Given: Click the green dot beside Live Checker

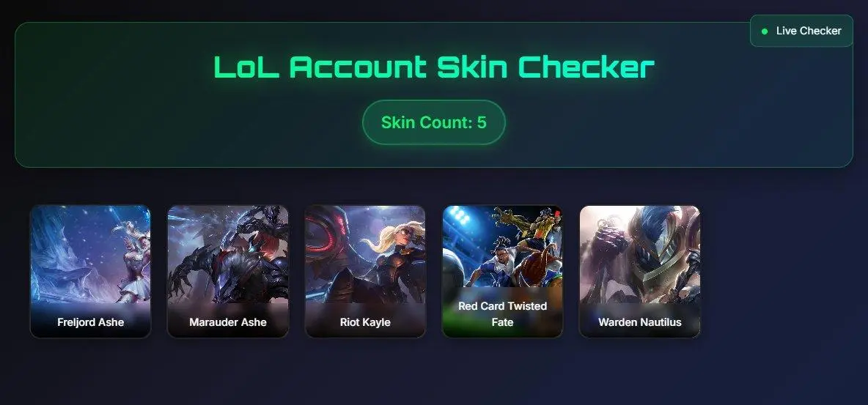Looking at the screenshot, I should (765, 31).
